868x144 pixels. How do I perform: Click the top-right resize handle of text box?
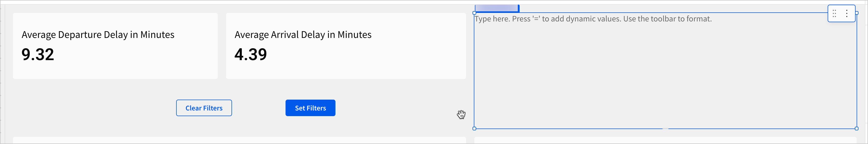[857, 13]
